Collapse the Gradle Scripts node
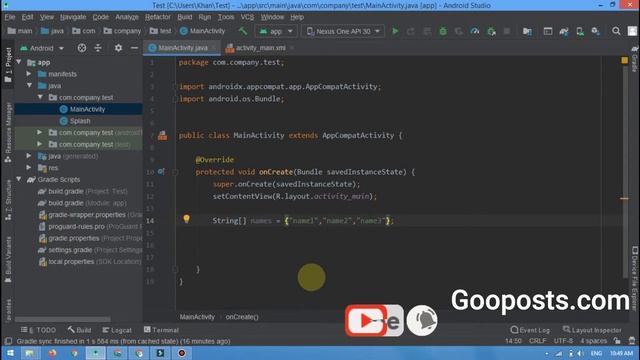 click(x=19, y=179)
